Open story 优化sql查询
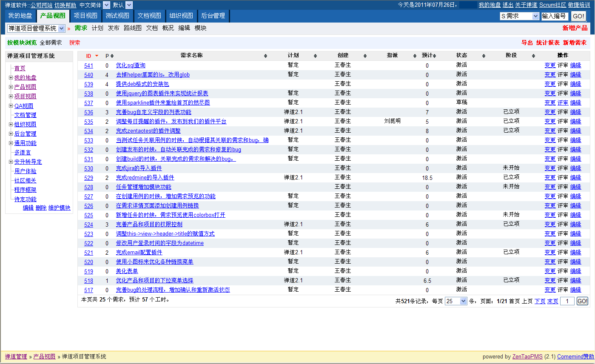 coord(131,65)
